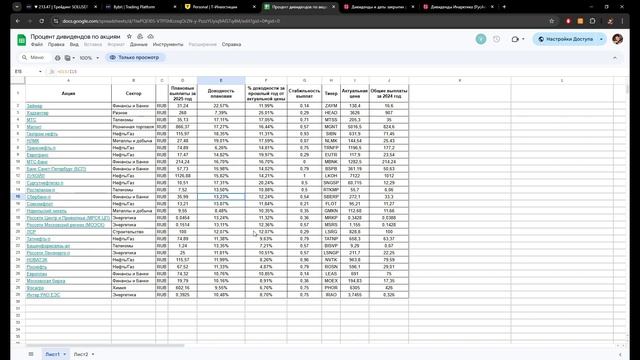Open the Данные menu
This screenshot has width=640, height=360.
pos(139,44)
